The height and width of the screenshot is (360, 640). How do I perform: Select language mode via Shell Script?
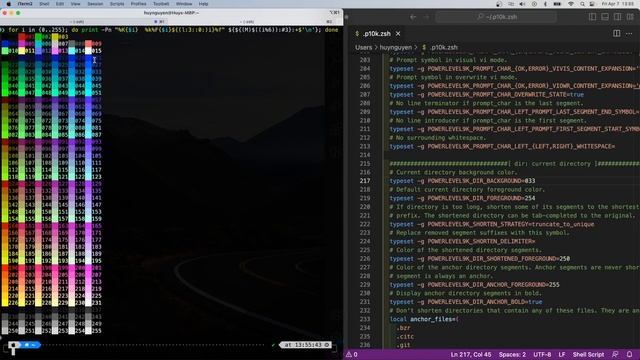click(588, 355)
